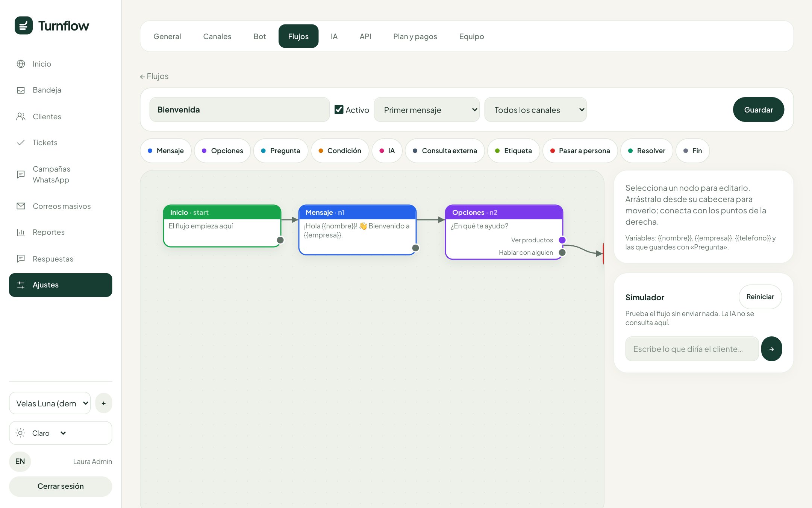Open the Todos los canales dropdown

[x=536, y=110]
